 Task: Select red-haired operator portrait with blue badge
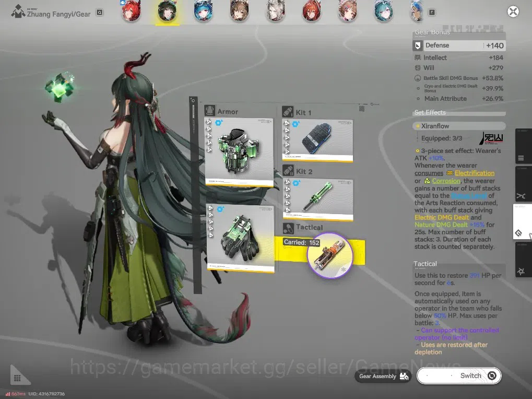coord(132,11)
